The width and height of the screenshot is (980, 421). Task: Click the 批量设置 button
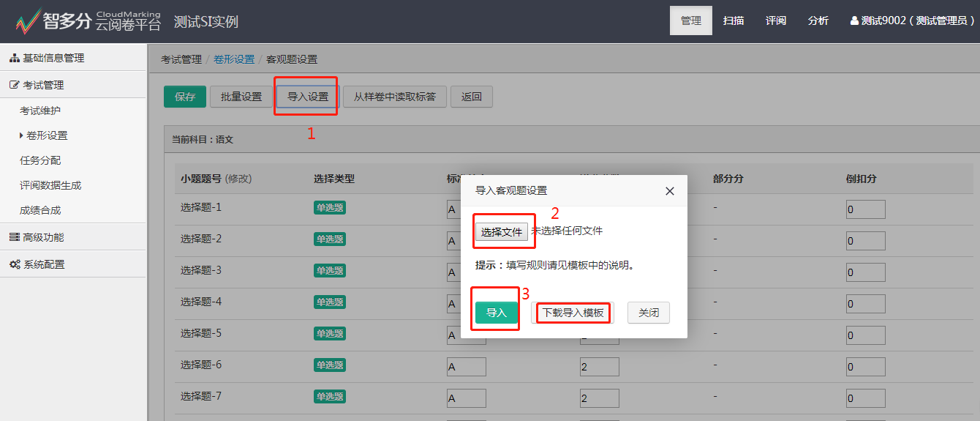click(241, 97)
